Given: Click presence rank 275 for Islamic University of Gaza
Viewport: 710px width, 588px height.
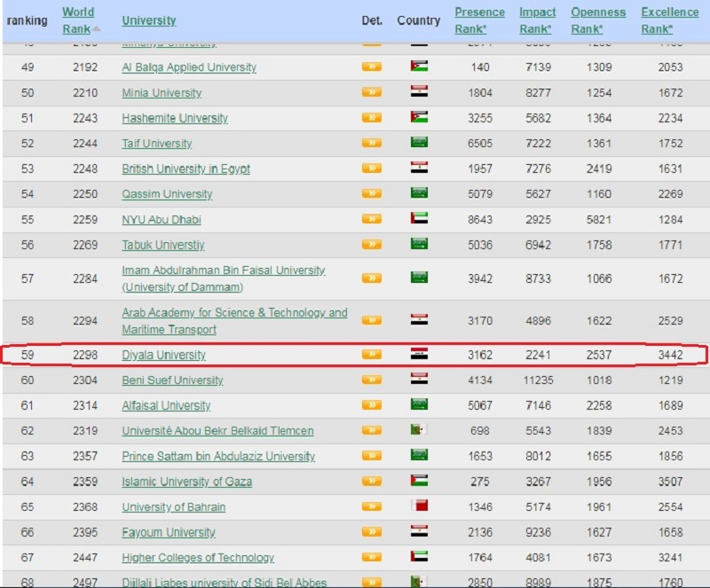Looking at the screenshot, I should (480, 482).
